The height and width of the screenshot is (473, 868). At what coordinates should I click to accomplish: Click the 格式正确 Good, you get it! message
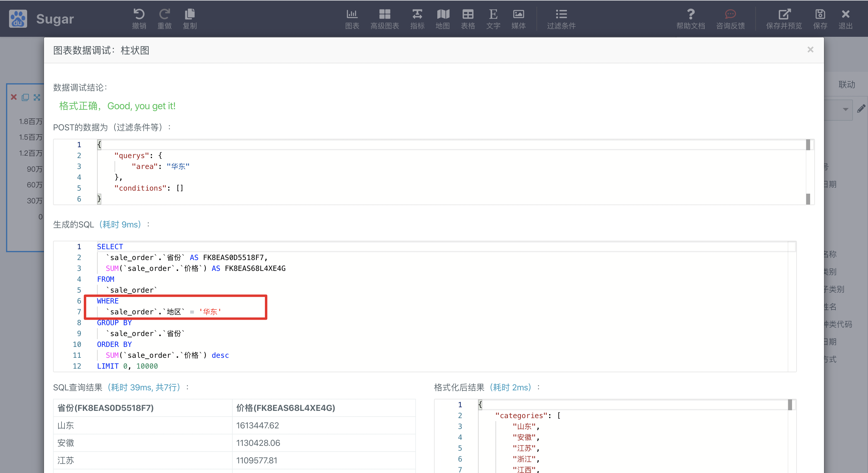click(x=117, y=106)
